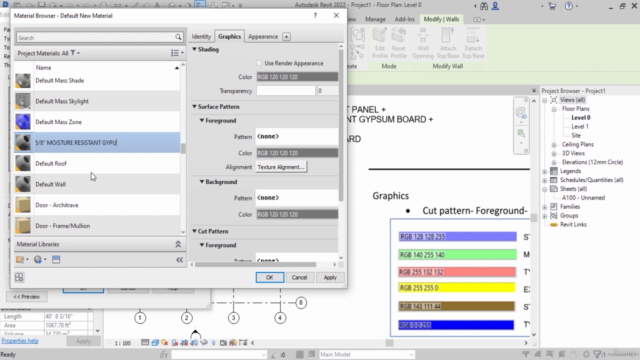
Task: Select Level 1 in the Project Browser
Action: point(580,127)
